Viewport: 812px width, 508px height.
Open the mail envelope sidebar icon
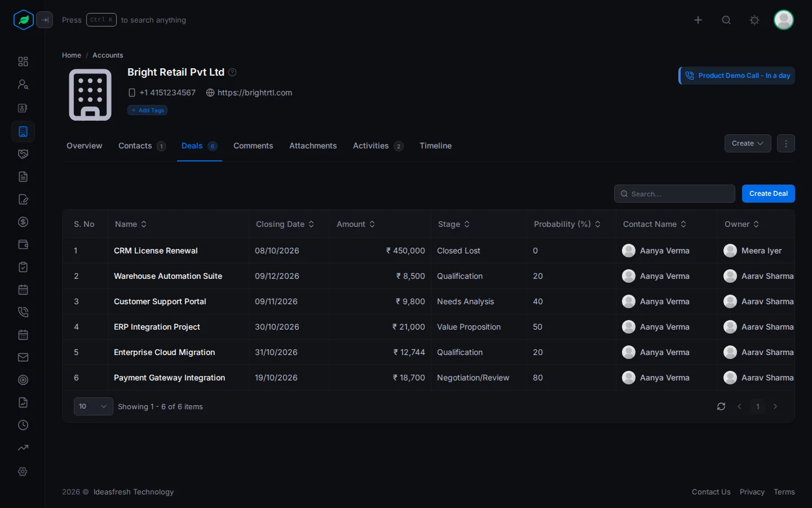click(23, 357)
